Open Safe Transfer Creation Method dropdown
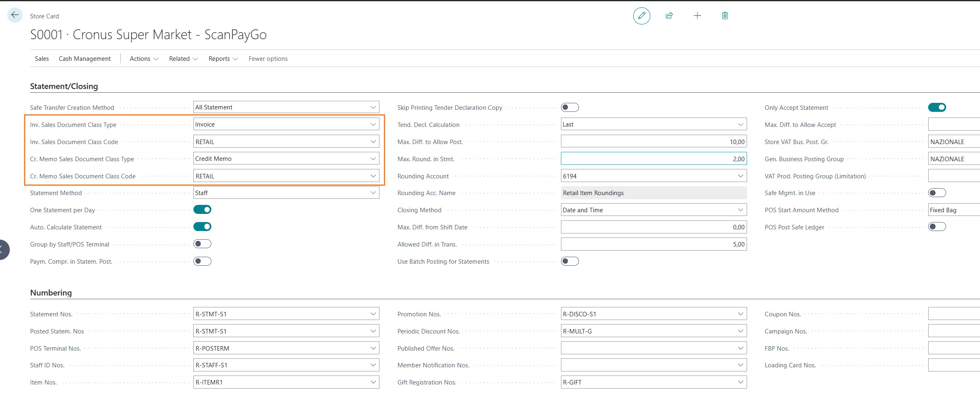The image size is (980, 400). [x=373, y=107]
